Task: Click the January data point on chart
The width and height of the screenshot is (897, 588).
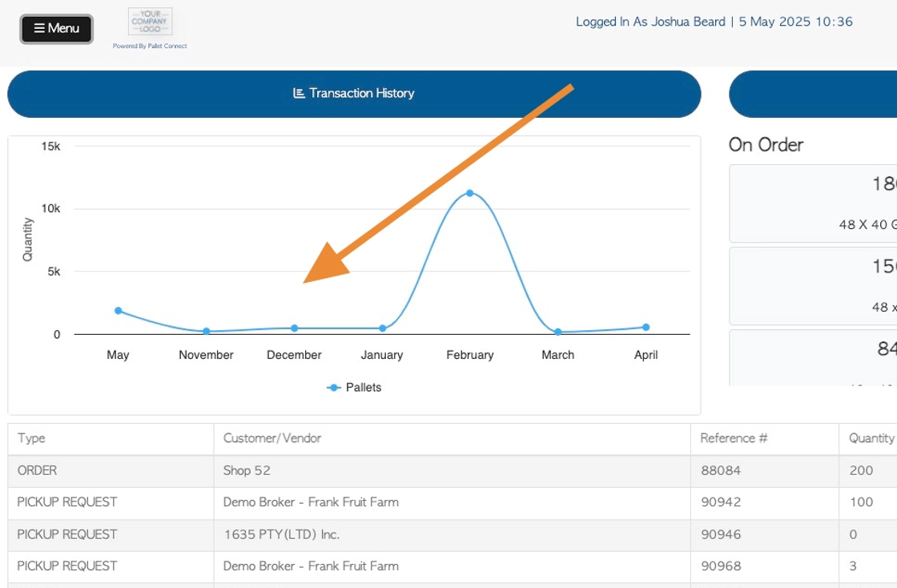Action: point(382,328)
